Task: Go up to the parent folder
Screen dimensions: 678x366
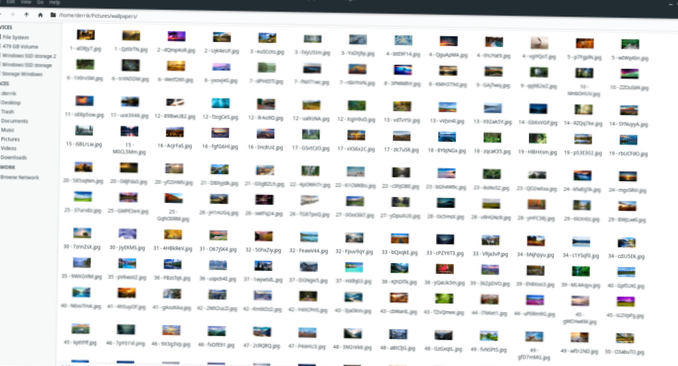Action: click(26, 15)
